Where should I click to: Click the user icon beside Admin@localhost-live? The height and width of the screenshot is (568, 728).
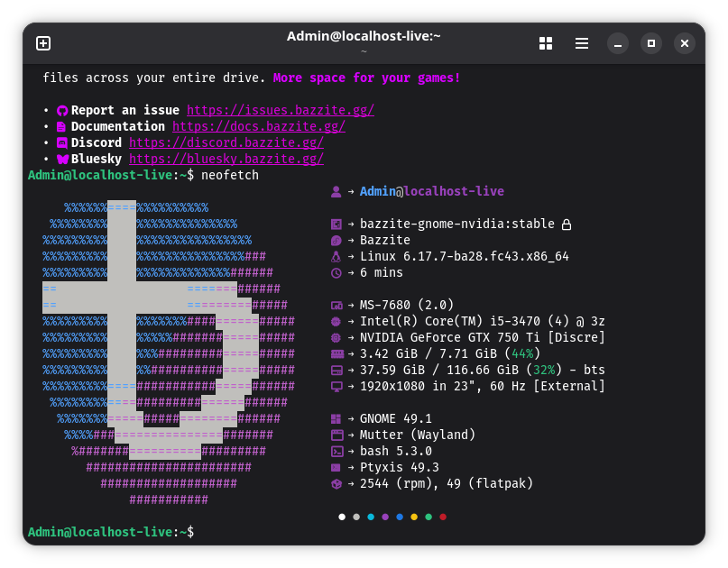[x=336, y=192]
